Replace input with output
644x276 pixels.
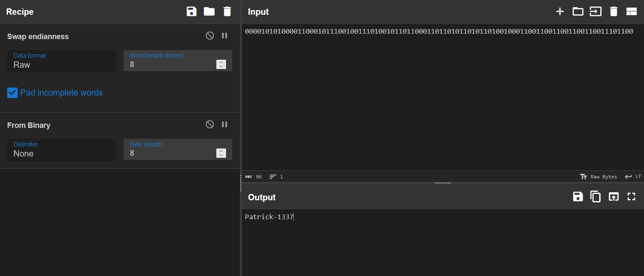614,196
